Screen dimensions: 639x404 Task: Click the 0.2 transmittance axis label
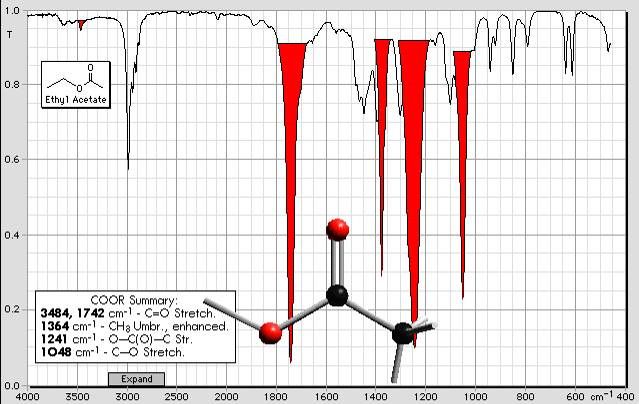tap(11, 309)
